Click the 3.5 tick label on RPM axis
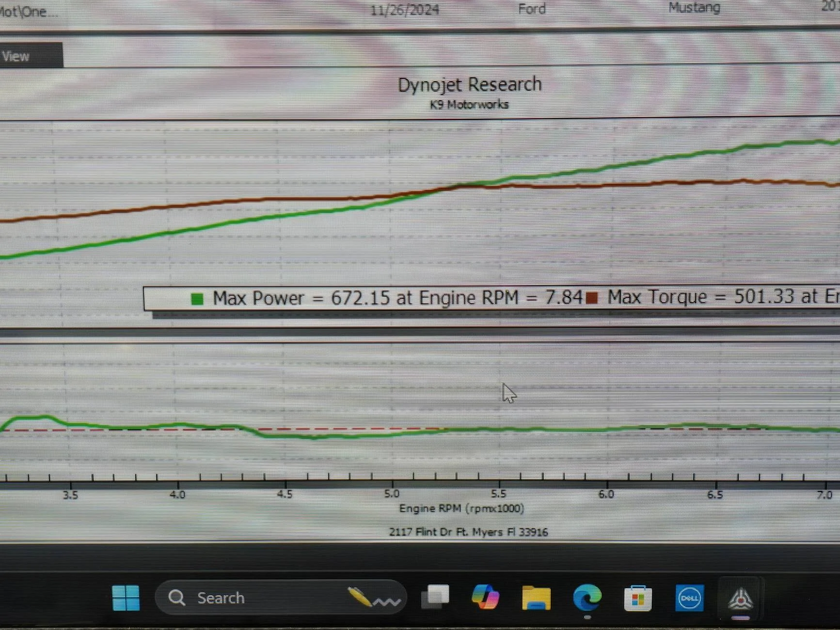The image size is (840, 630). coord(70,495)
